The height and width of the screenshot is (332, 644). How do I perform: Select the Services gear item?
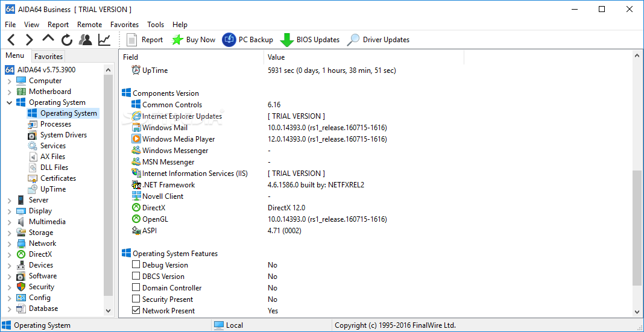click(52, 146)
